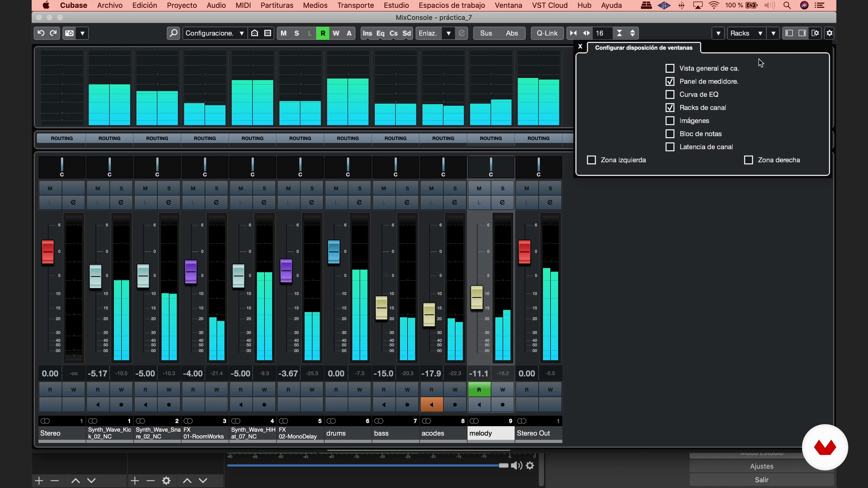Toggle global Write automation (W) in toolbar

[x=336, y=33]
